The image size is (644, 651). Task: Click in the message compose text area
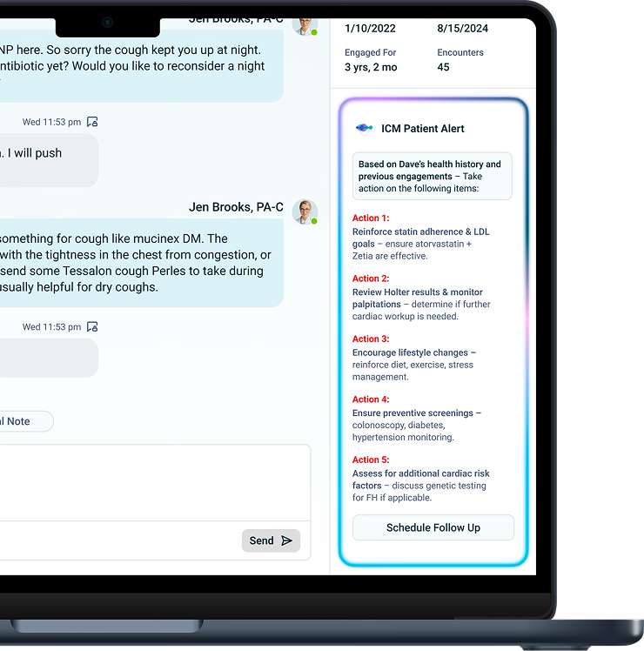click(154, 483)
